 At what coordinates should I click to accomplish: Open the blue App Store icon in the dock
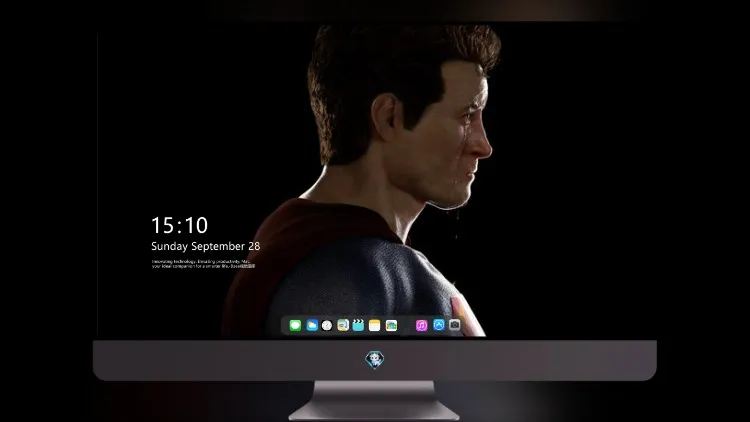coord(439,325)
